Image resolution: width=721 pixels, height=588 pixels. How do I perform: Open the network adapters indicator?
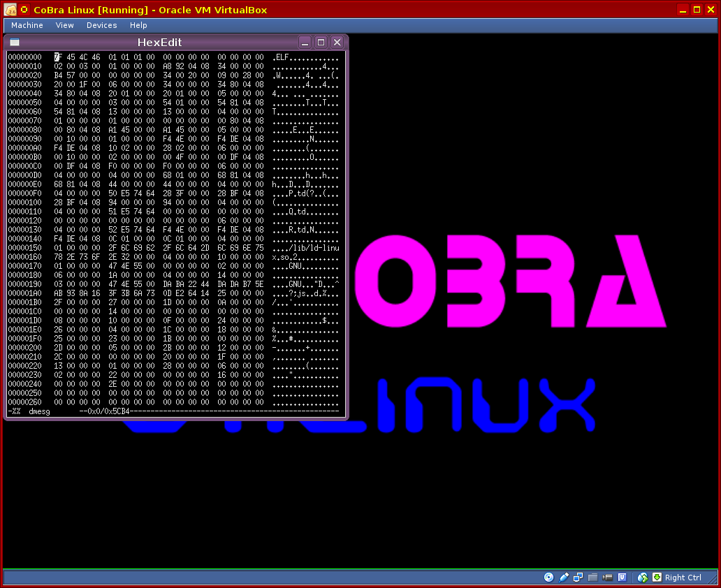[578, 578]
